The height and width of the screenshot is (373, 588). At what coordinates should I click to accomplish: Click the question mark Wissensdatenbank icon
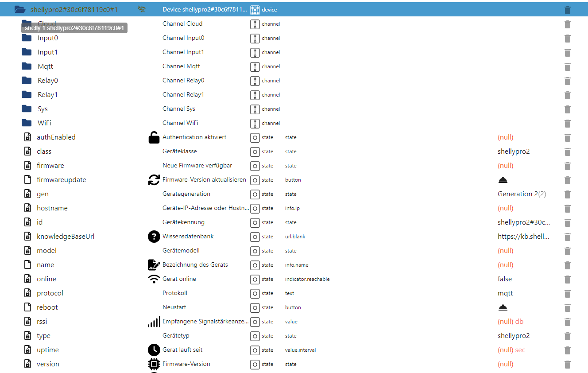[x=154, y=237]
